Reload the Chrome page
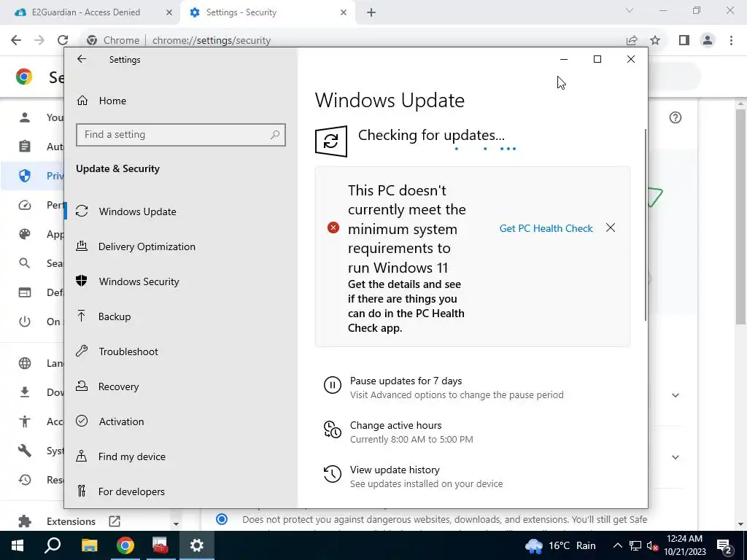The height and width of the screenshot is (560, 747). (63, 40)
